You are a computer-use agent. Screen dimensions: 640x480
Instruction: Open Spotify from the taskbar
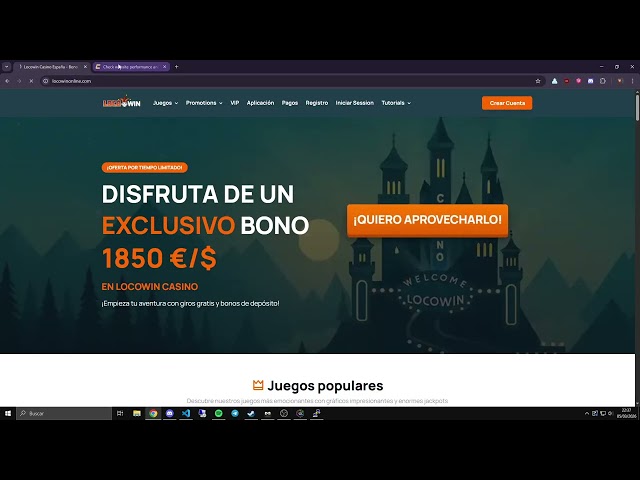pyautogui.click(x=219, y=413)
